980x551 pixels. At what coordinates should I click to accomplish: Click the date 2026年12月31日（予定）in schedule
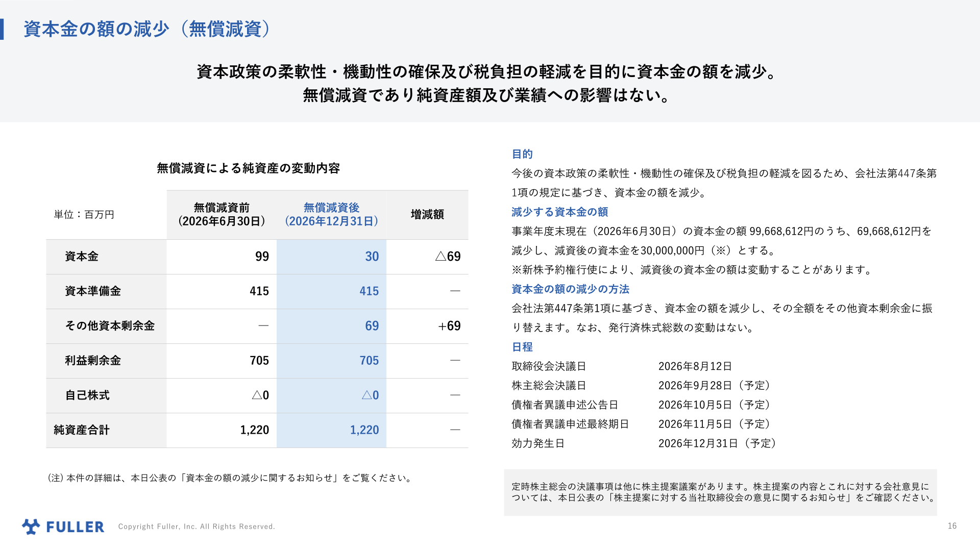(x=719, y=444)
